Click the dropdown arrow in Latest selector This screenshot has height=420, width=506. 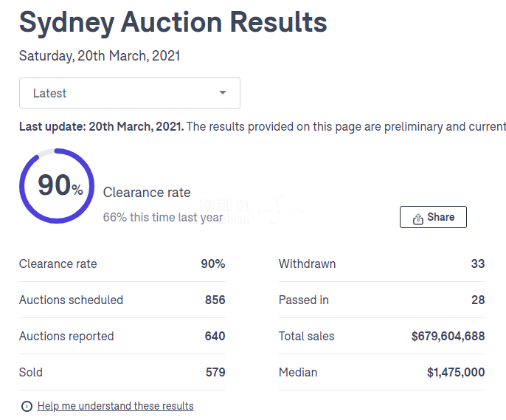223,93
